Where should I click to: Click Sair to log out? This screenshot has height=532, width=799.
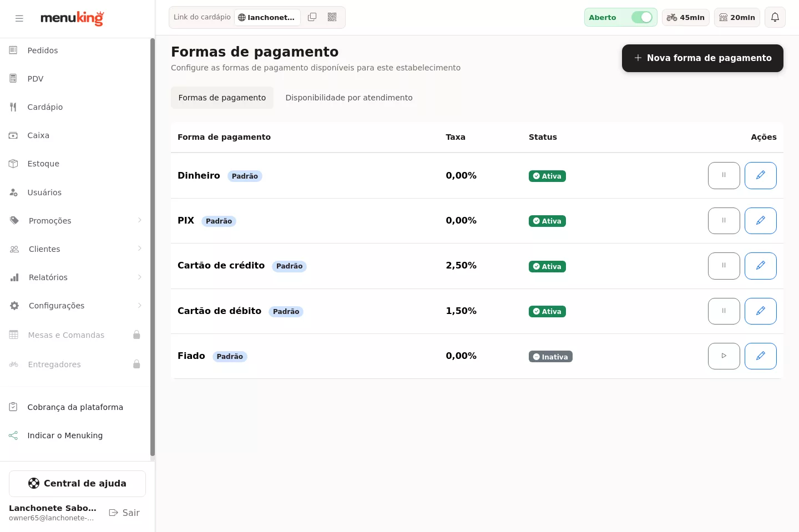(124, 513)
